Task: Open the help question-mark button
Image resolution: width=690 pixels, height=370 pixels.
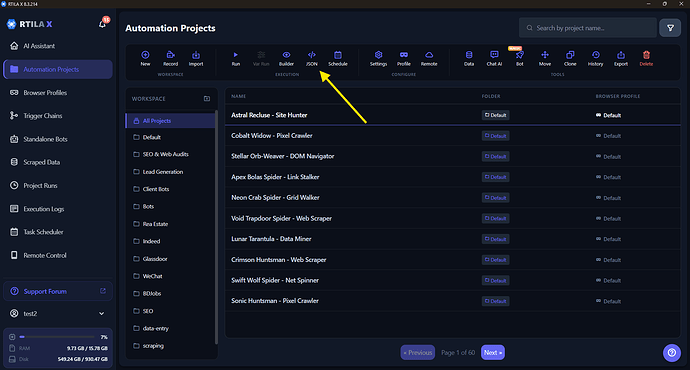Action: coord(672,352)
